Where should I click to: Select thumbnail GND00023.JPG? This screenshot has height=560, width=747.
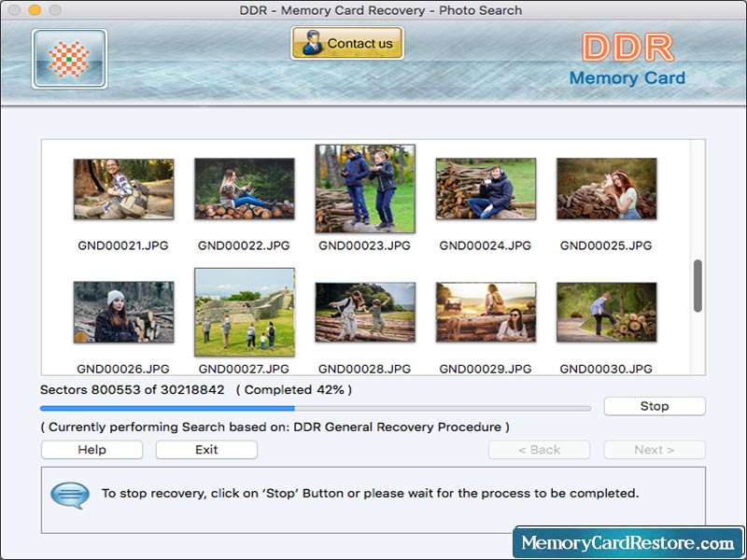pos(364,187)
